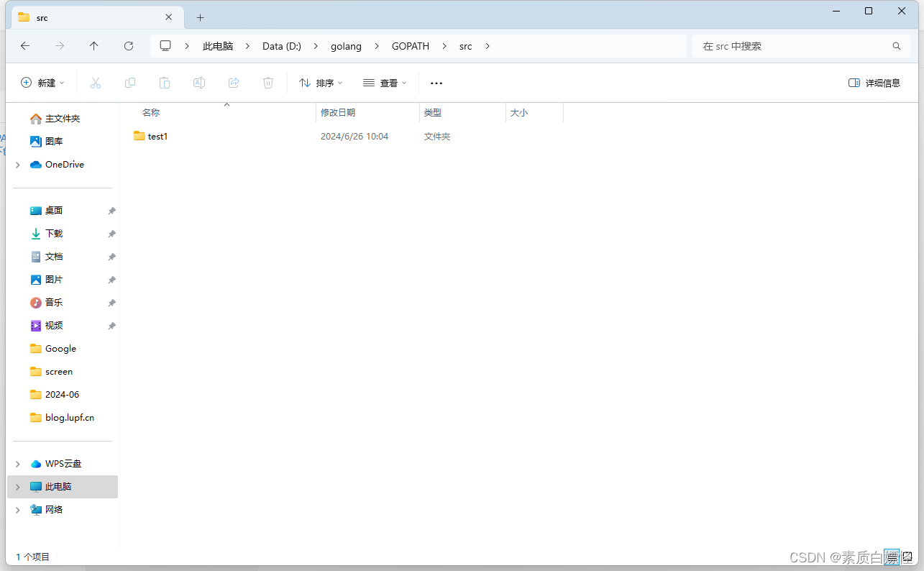Screen dimensions: 924x571
Task: Navigate up to the GOPATH folder
Action: tap(93, 45)
